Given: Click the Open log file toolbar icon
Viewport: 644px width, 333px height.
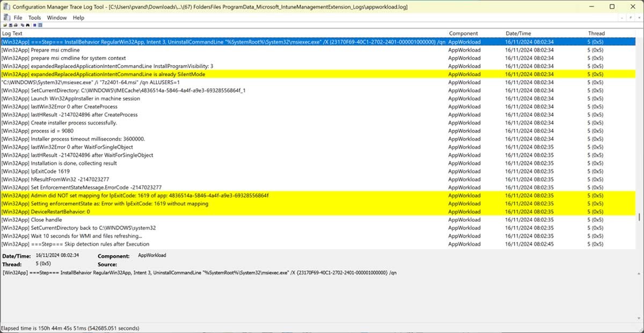Looking at the screenshot, I should click(5, 25).
